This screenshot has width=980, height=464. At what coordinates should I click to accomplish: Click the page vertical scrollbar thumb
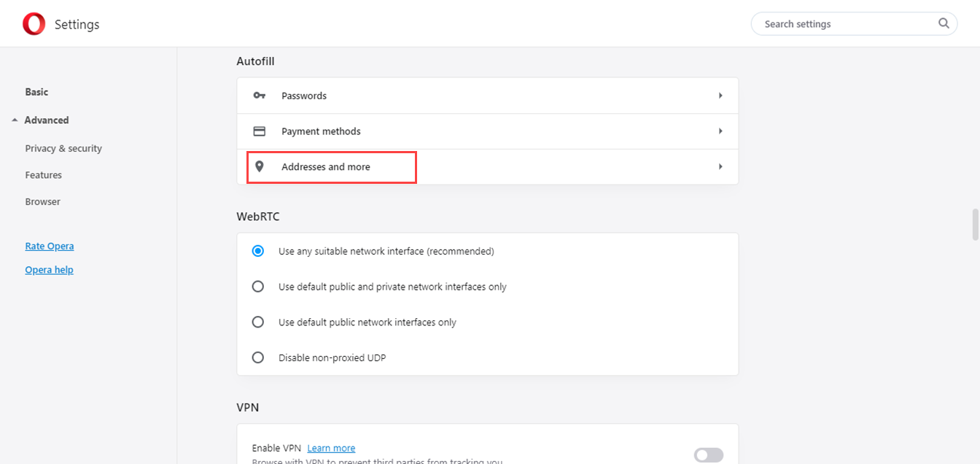(x=976, y=225)
